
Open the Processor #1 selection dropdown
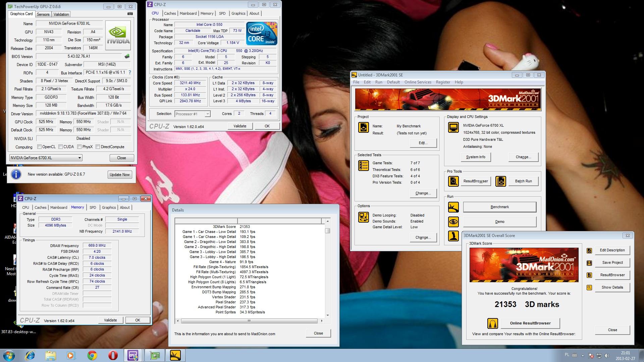tap(193, 114)
